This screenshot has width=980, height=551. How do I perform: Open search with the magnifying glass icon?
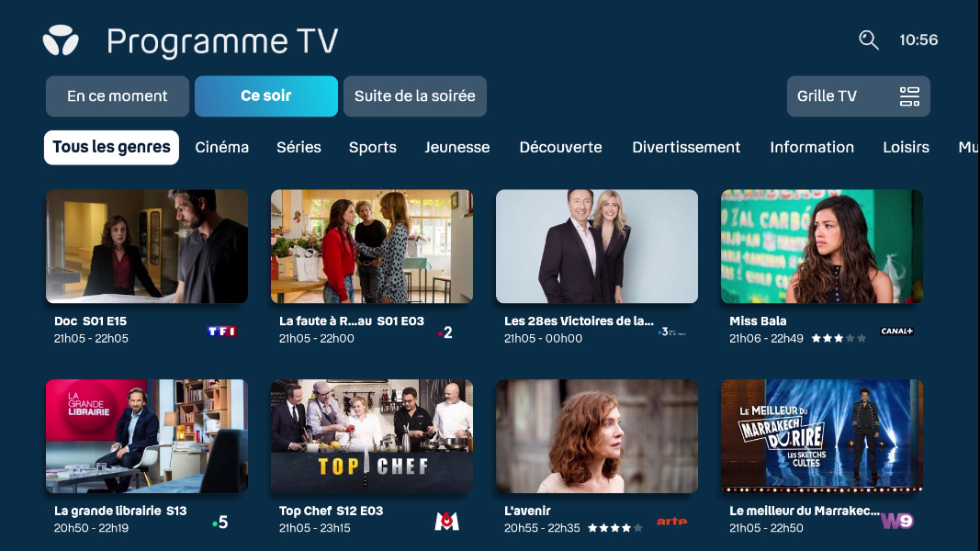[868, 40]
